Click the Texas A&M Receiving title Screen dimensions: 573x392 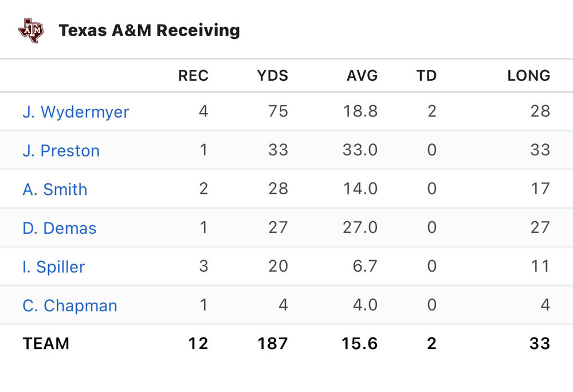[149, 30]
